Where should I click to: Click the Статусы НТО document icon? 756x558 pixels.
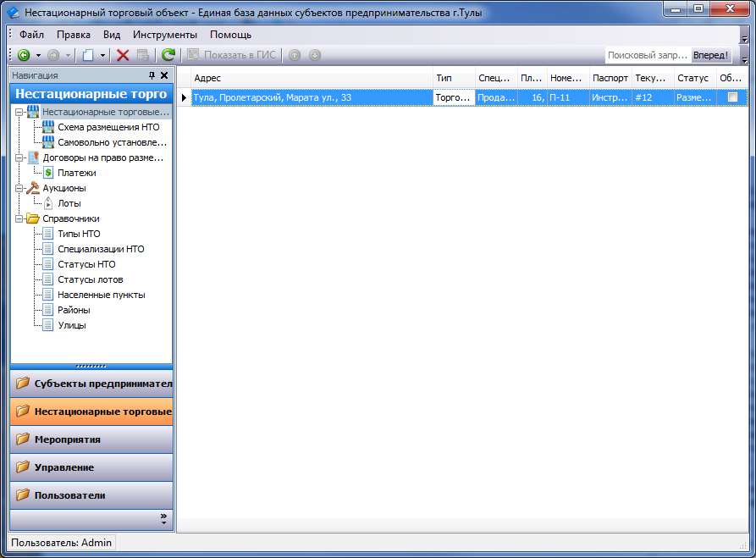(48, 264)
